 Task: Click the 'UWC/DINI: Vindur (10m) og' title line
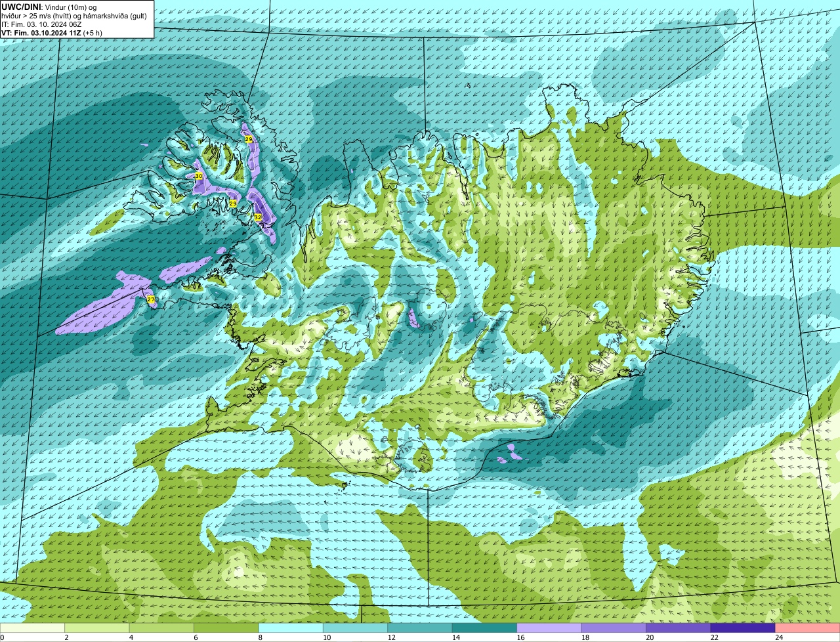pos(49,6)
